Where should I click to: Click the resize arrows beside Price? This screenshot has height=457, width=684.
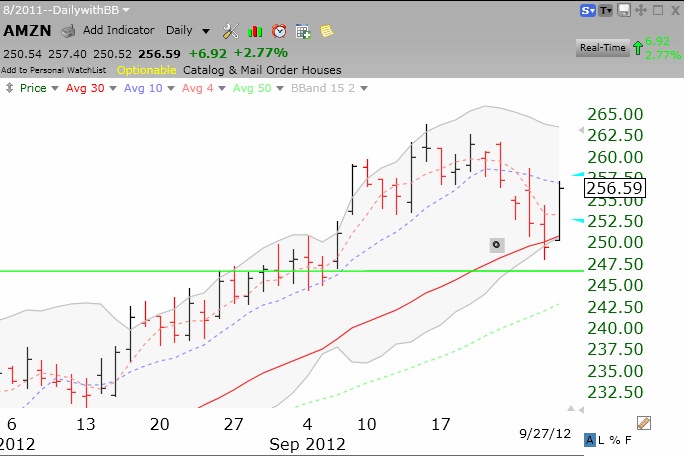tap(9, 88)
